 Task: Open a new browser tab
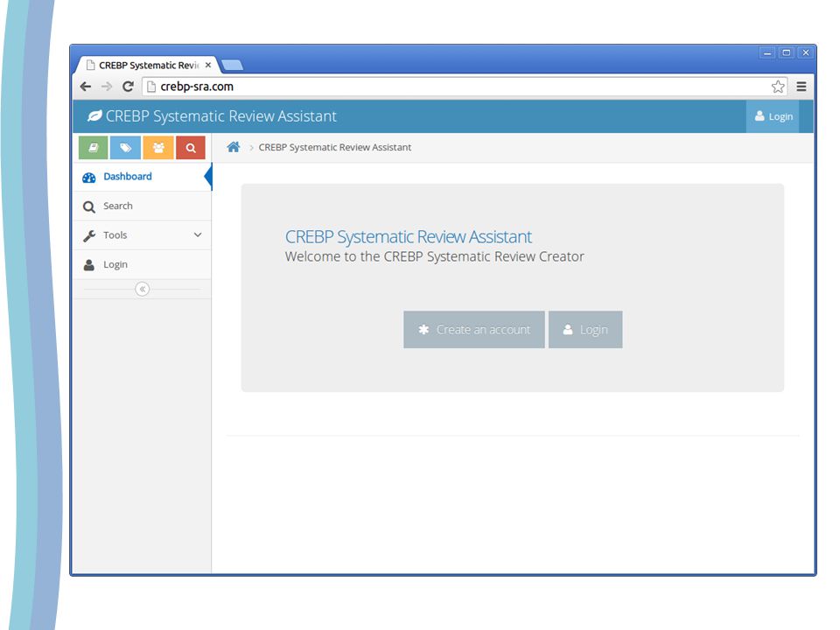(x=233, y=65)
